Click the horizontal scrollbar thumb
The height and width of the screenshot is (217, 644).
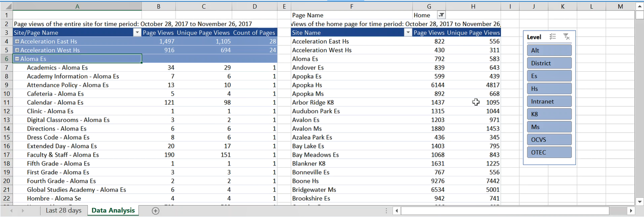click(505, 211)
